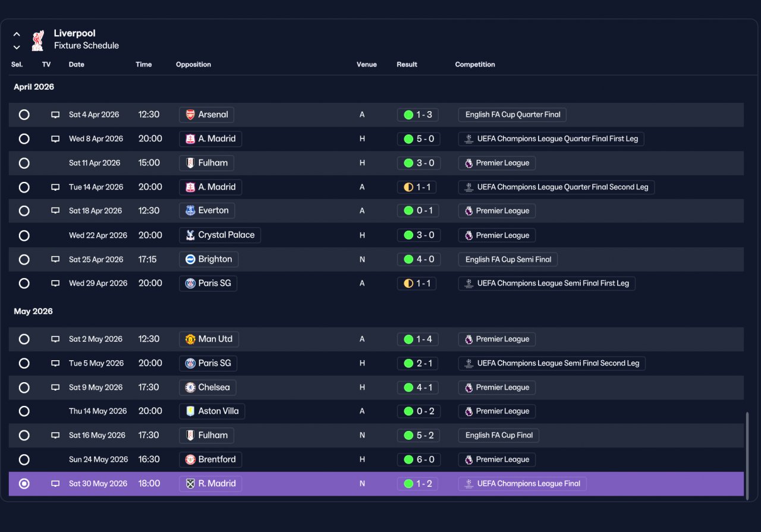Open the English FA Cup Final competition link
Viewport: 761px width, 532px height.
[499, 435]
